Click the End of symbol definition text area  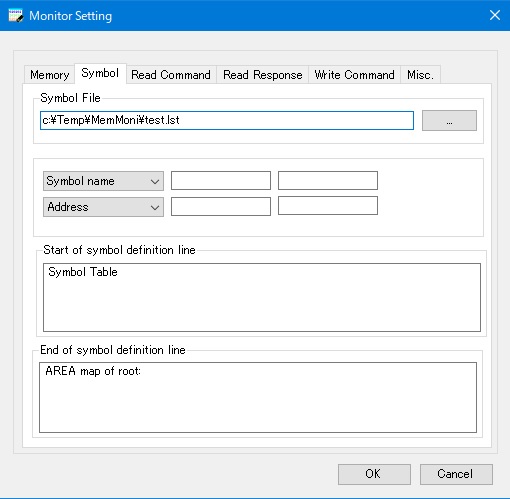(x=258, y=397)
